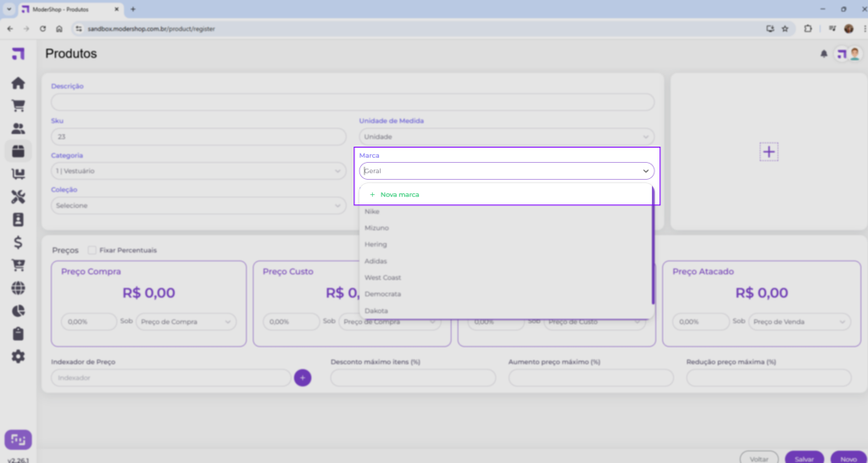868x463 pixels.
Task: Open the settings gear in the sidebar
Action: point(18,356)
